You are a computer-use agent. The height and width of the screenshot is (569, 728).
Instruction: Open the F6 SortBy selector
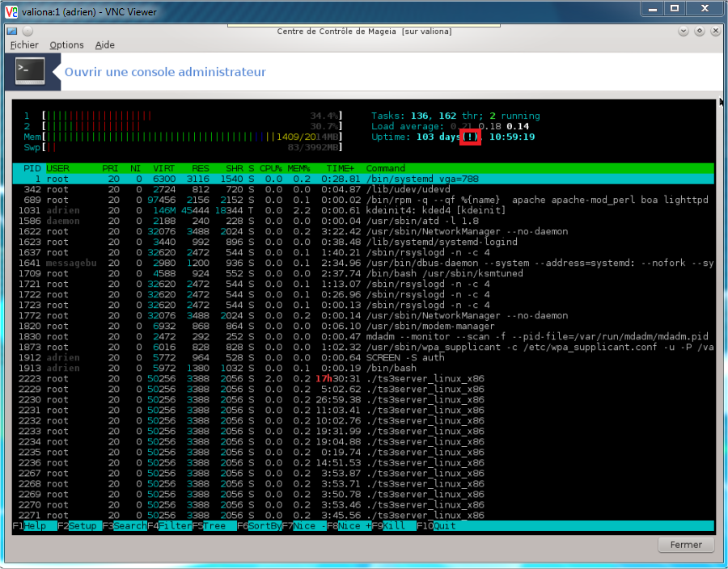click(259, 526)
